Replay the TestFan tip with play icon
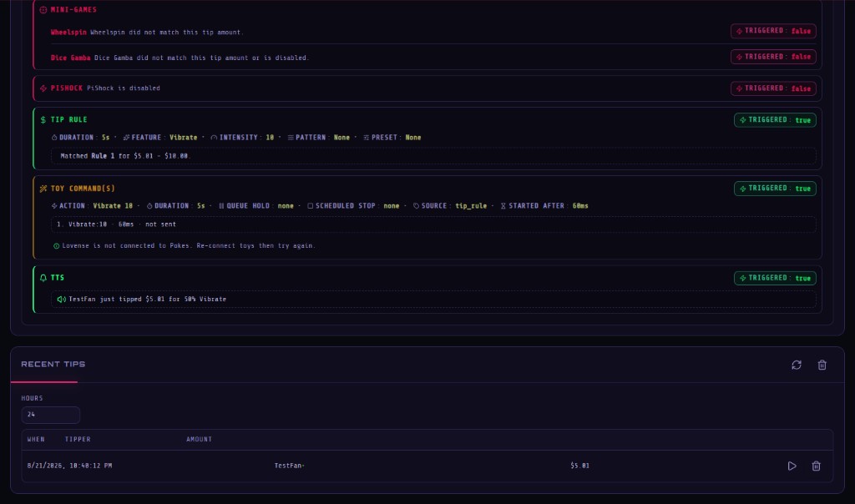The image size is (855, 504). (x=792, y=466)
